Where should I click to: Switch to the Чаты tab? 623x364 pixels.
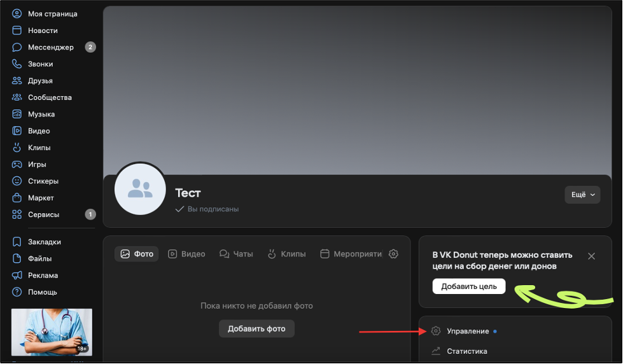click(236, 254)
